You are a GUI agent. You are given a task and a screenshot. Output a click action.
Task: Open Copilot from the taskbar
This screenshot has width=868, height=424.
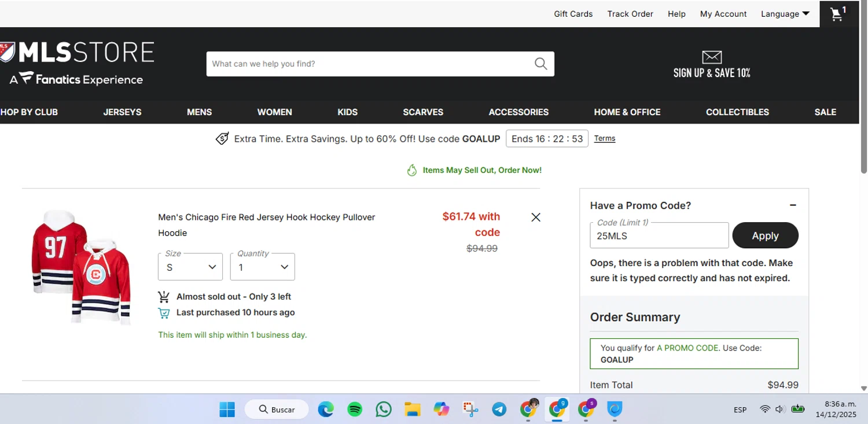(x=442, y=410)
